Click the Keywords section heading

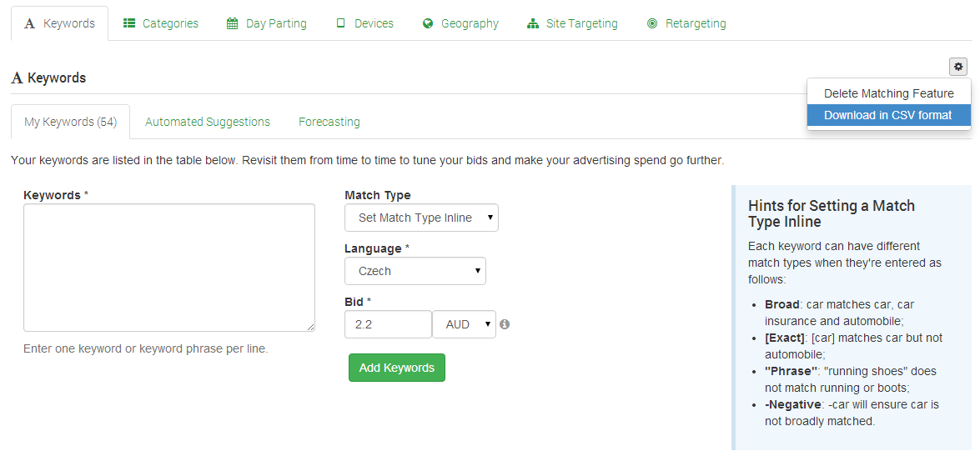48,78
